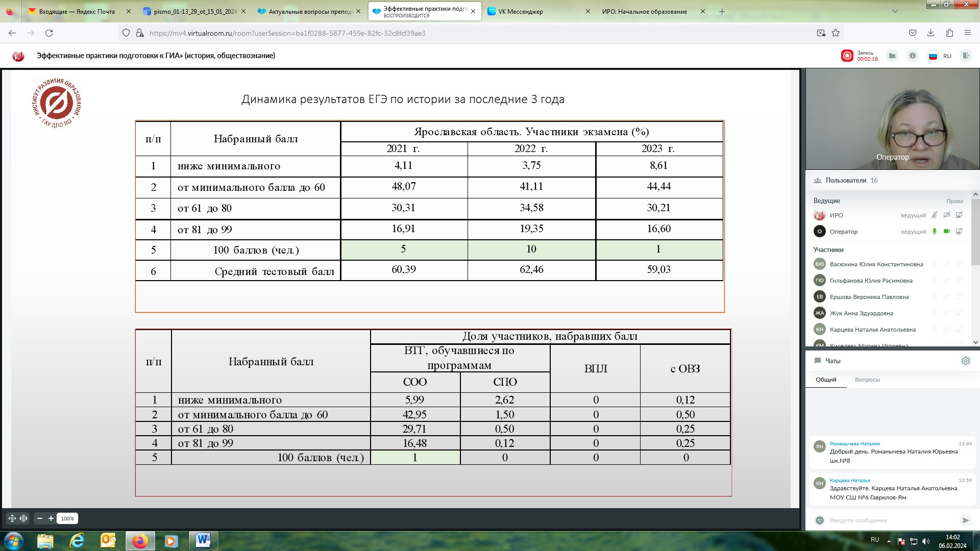Open Firefox downloads panel
Image resolution: width=980 pixels, height=551 pixels.
click(931, 33)
